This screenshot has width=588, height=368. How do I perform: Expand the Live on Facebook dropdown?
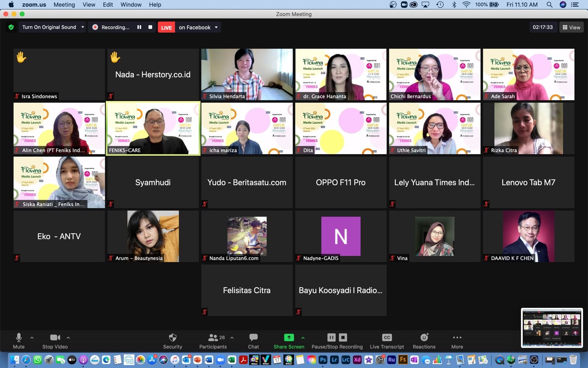point(216,27)
